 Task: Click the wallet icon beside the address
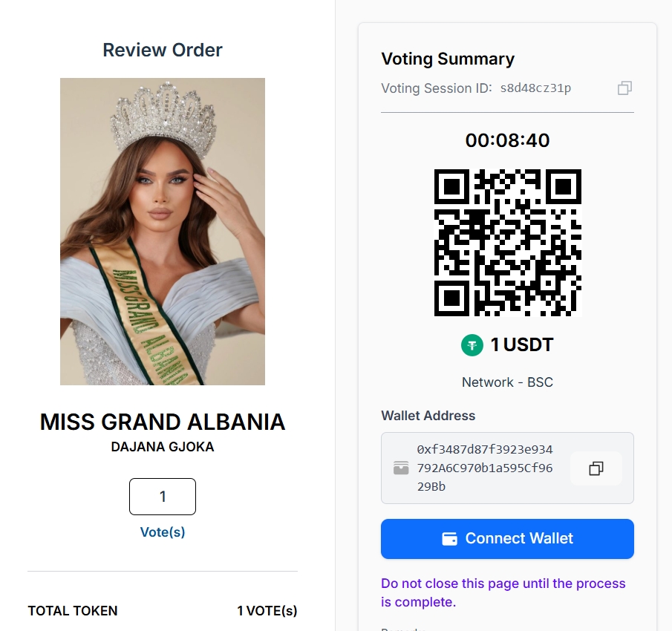click(401, 468)
